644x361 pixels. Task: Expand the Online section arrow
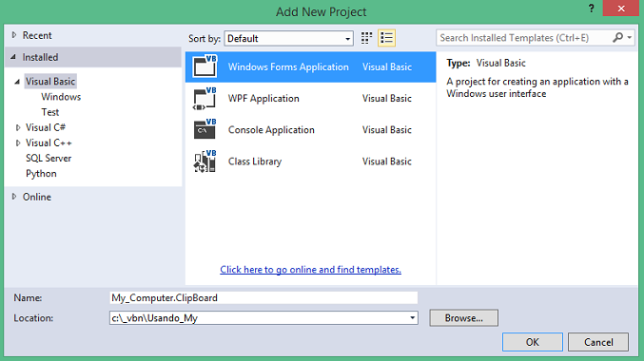click(14, 197)
